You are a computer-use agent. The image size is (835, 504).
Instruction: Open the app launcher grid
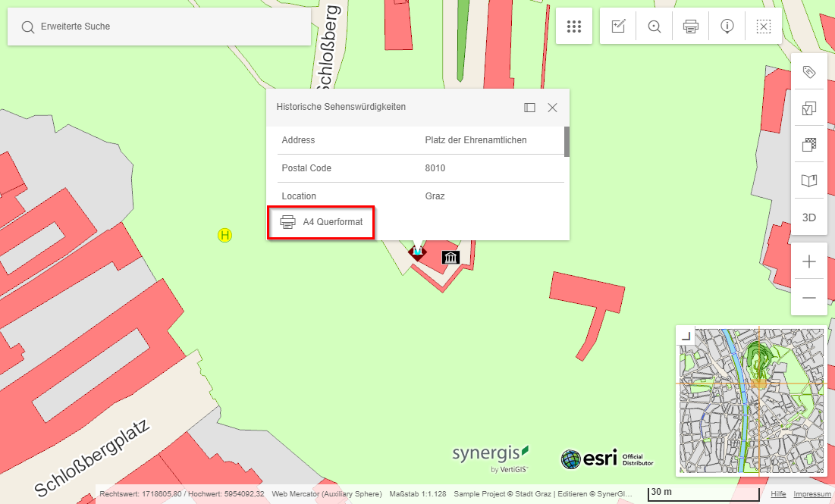(x=574, y=26)
